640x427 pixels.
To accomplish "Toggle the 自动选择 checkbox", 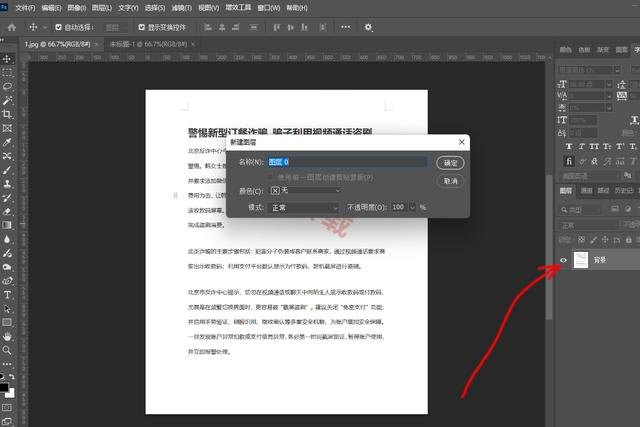I will 58,27.
